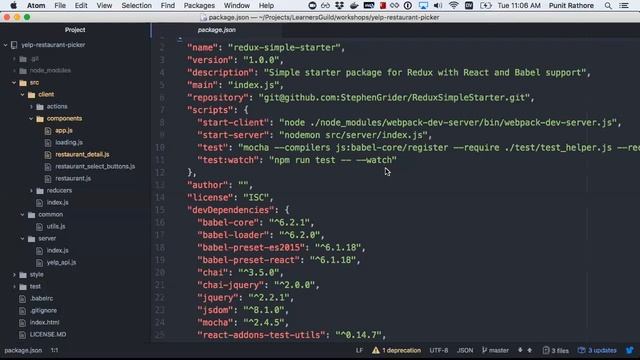Expand the node_modules folder
Viewport: 640px width, 360px height.
tap(14, 71)
